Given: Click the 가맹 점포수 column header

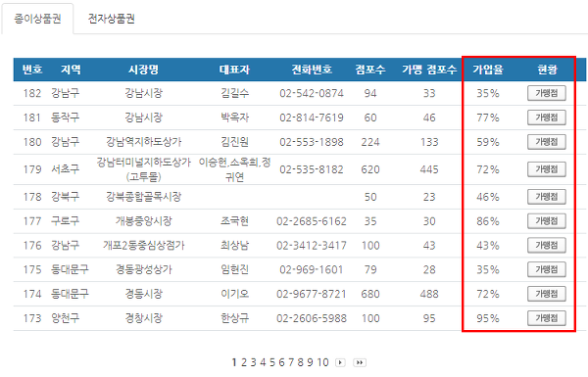Looking at the screenshot, I should [x=429, y=70].
